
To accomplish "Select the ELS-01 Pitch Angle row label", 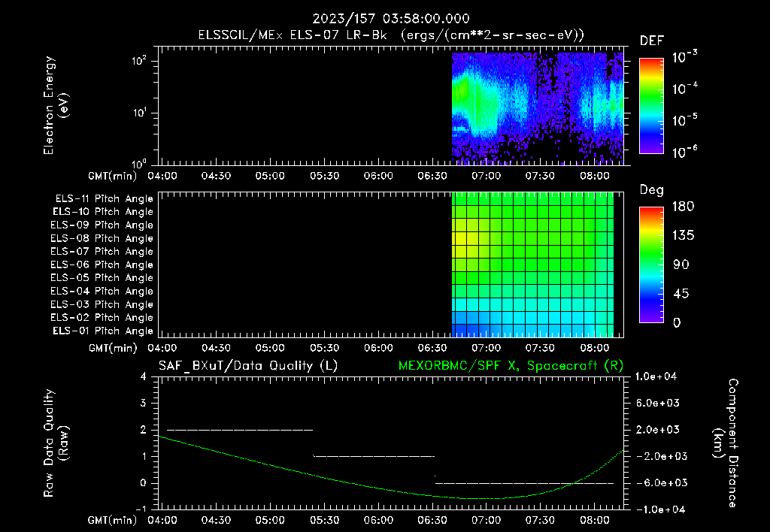I will point(103,331).
